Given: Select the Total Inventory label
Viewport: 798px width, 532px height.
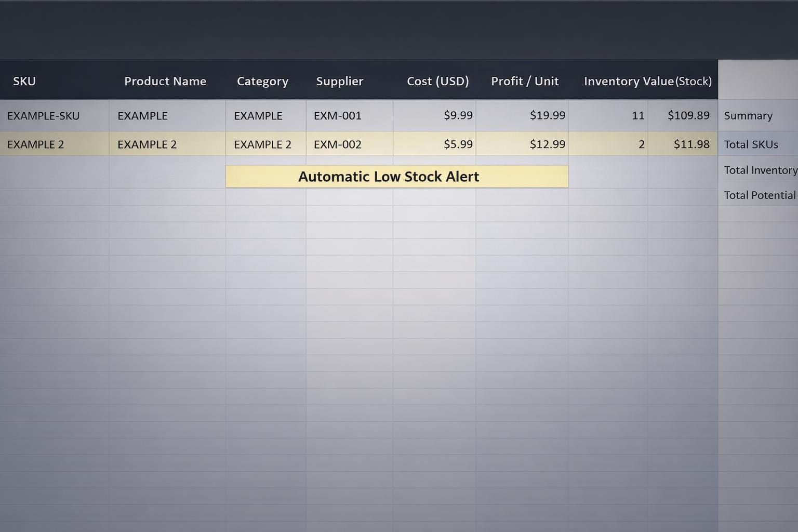Looking at the screenshot, I should pos(761,170).
